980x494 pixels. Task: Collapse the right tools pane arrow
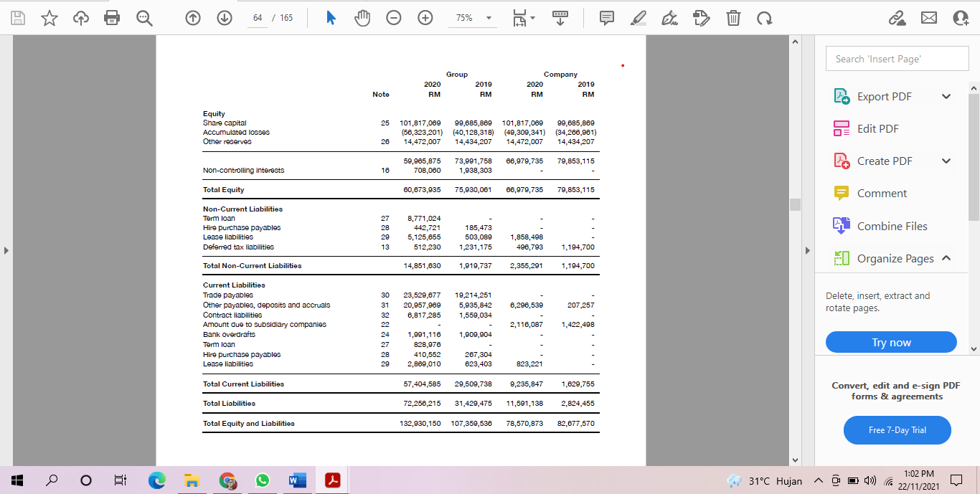(x=808, y=250)
